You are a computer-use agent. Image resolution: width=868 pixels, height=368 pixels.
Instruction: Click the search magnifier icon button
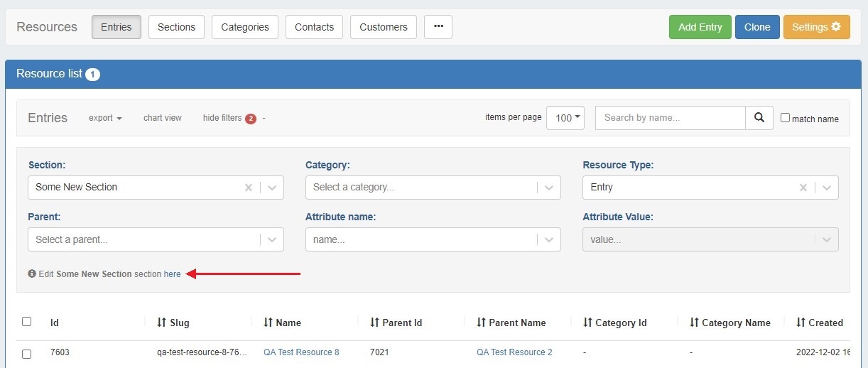759,118
